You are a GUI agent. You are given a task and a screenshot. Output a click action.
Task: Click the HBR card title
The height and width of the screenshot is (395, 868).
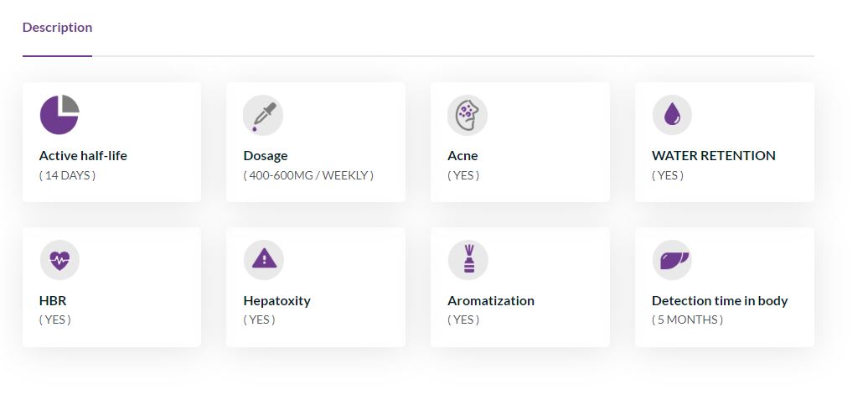(x=53, y=301)
